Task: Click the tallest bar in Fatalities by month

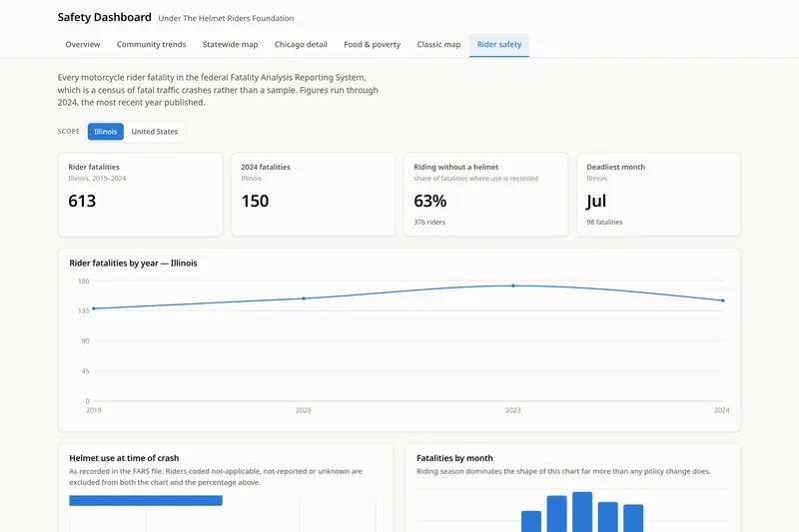Action: tap(582, 512)
